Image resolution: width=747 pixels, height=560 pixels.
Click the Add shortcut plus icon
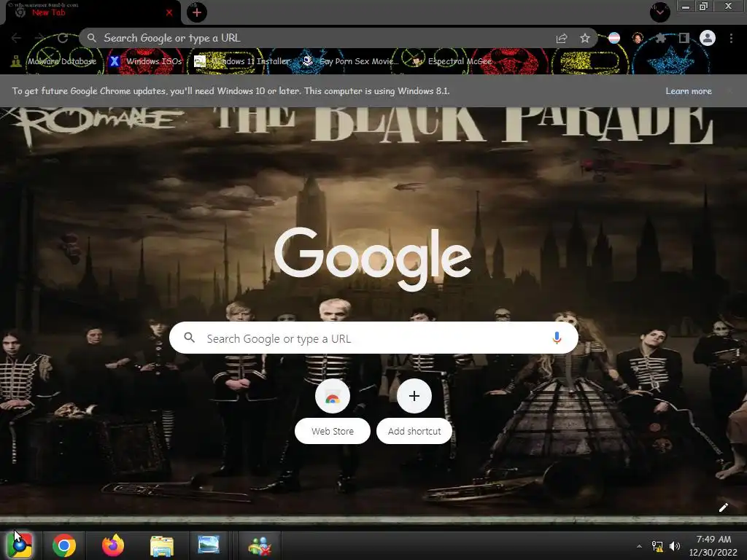pyautogui.click(x=414, y=396)
